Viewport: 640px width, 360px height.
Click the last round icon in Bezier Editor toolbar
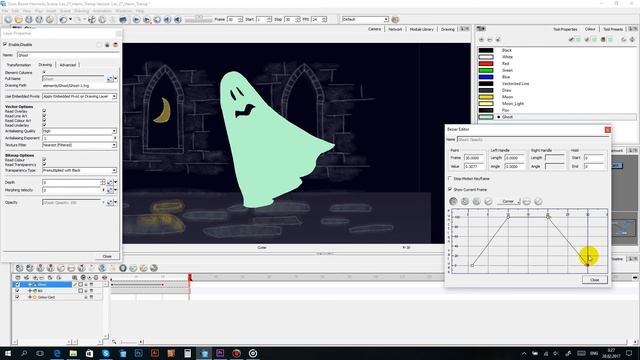538,201
